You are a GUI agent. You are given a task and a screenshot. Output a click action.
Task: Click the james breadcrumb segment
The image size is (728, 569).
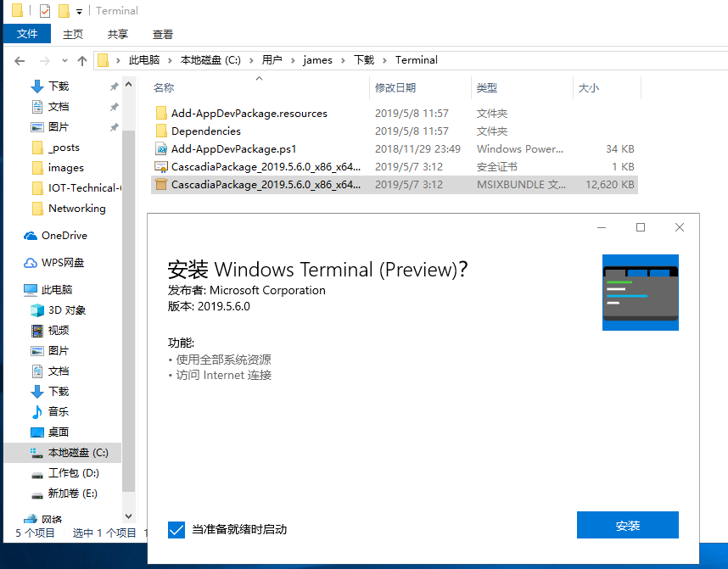coord(317,60)
